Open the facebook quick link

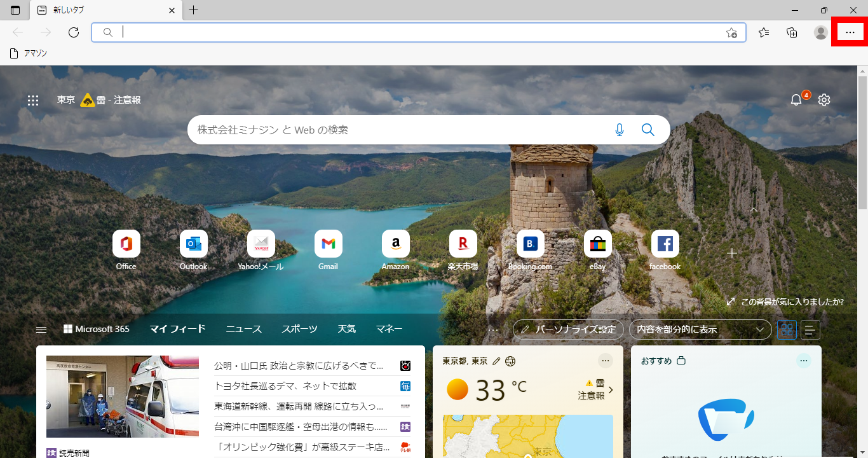[665, 250]
